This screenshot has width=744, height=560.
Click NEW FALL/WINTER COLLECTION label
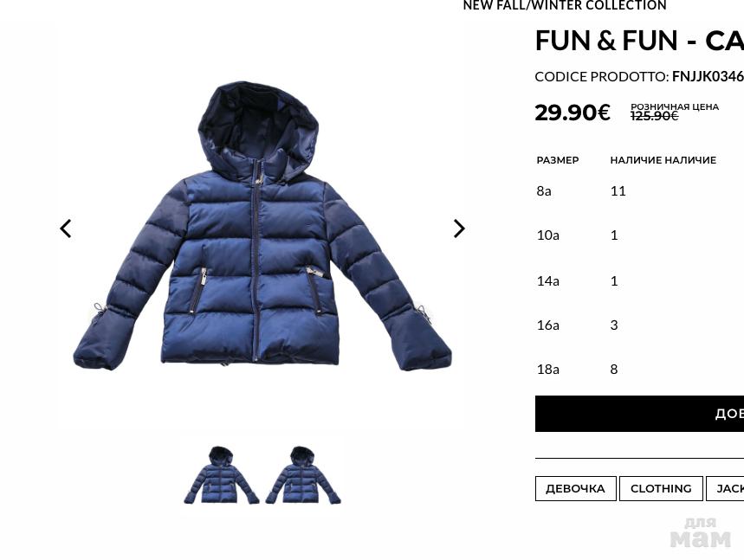click(565, 5)
